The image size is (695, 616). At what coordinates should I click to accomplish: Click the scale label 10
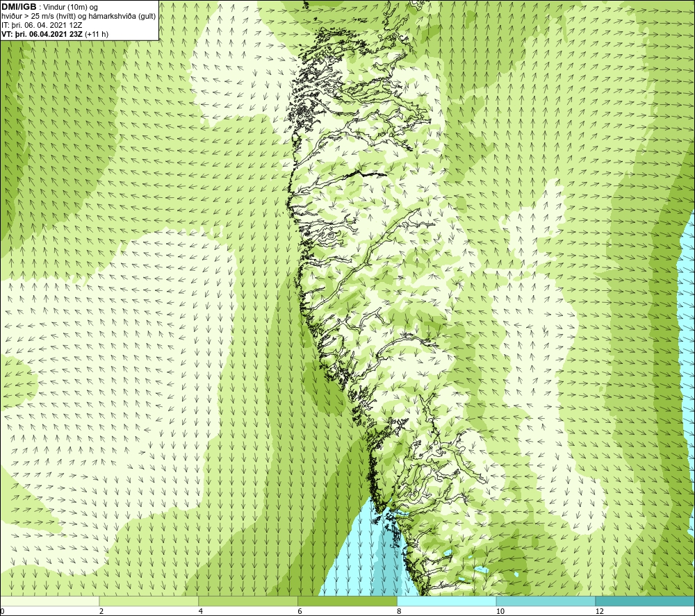click(500, 612)
